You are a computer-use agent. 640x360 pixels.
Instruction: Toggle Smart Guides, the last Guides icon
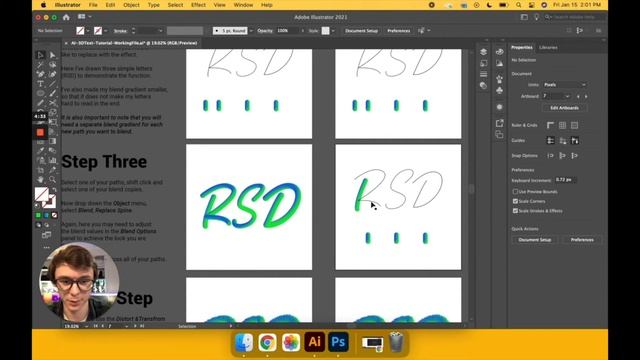pyautogui.click(x=575, y=141)
